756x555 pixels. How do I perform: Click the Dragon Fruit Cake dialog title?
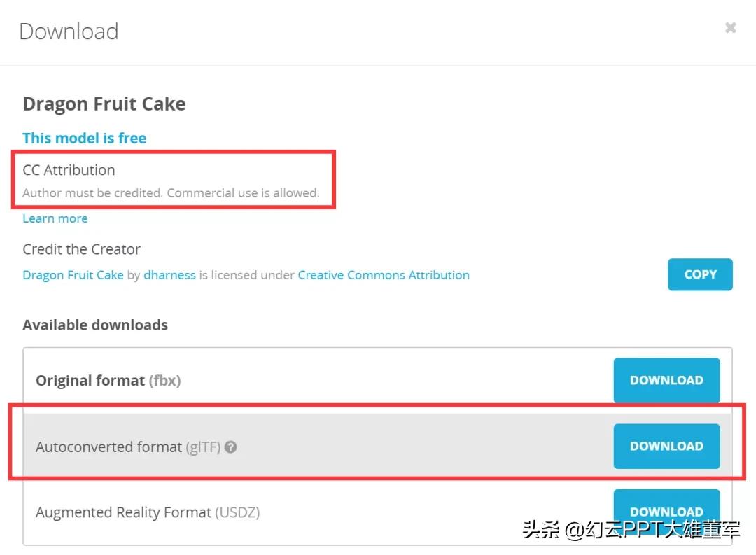click(x=104, y=104)
